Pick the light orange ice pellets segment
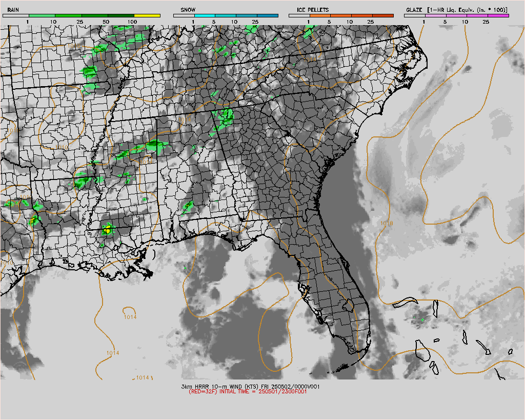Screen dimensions: 525x420 320,16
